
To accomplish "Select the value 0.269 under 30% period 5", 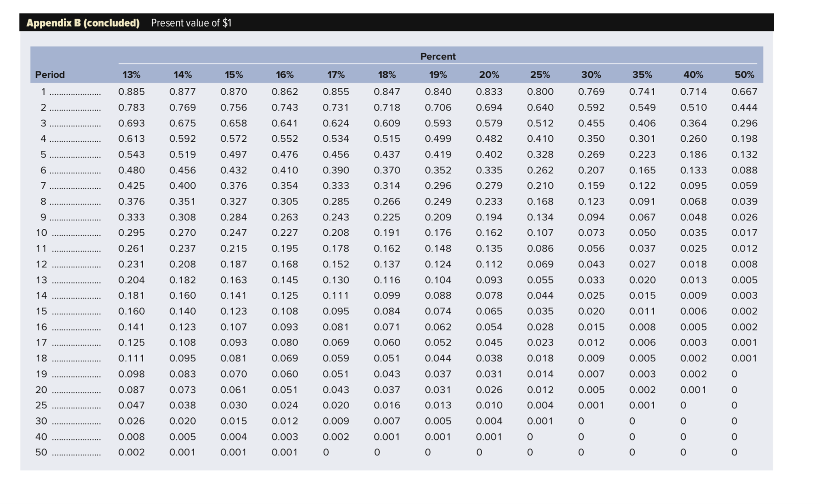I will pyautogui.click(x=590, y=154).
